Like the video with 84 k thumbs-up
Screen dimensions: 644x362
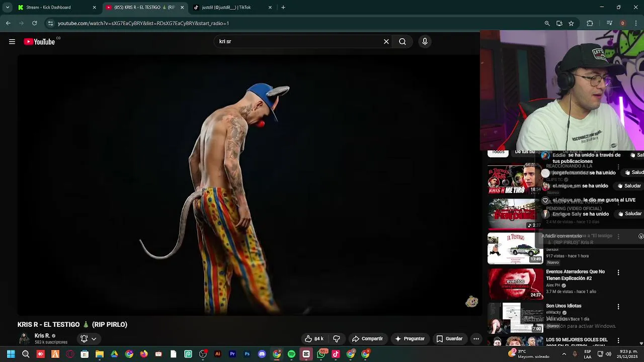[314, 339]
